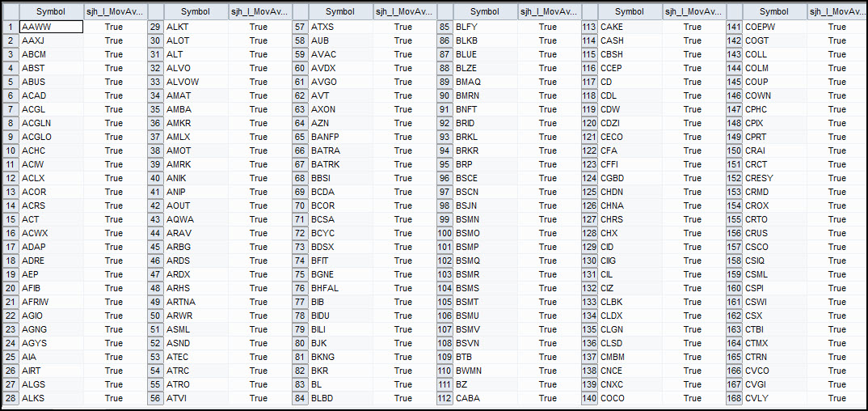The width and height of the screenshot is (868, 411).
Task: Click the COUP ticker cell
Action: [775, 82]
